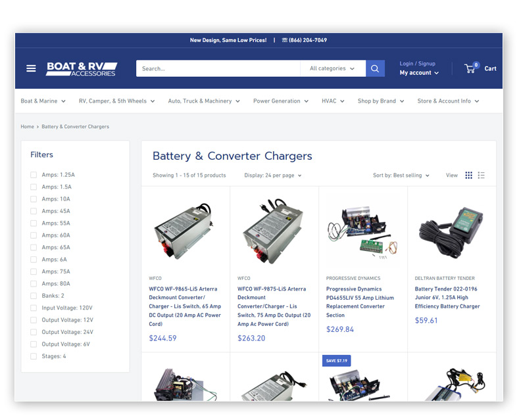This screenshot has width=519, height=420.
Task: Expand the My account dropdown
Action: point(419,73)
